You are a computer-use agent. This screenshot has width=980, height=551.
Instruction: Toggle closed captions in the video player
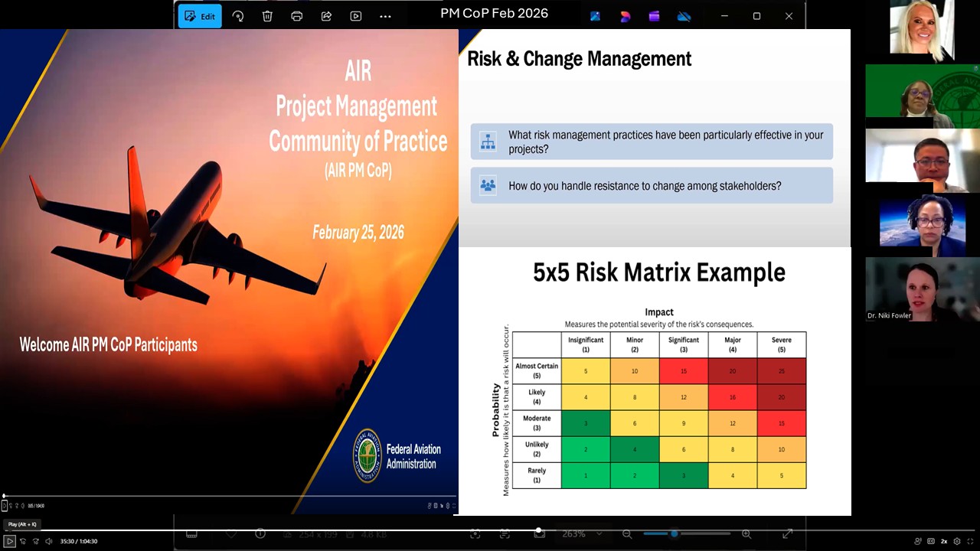pos(930,541)
